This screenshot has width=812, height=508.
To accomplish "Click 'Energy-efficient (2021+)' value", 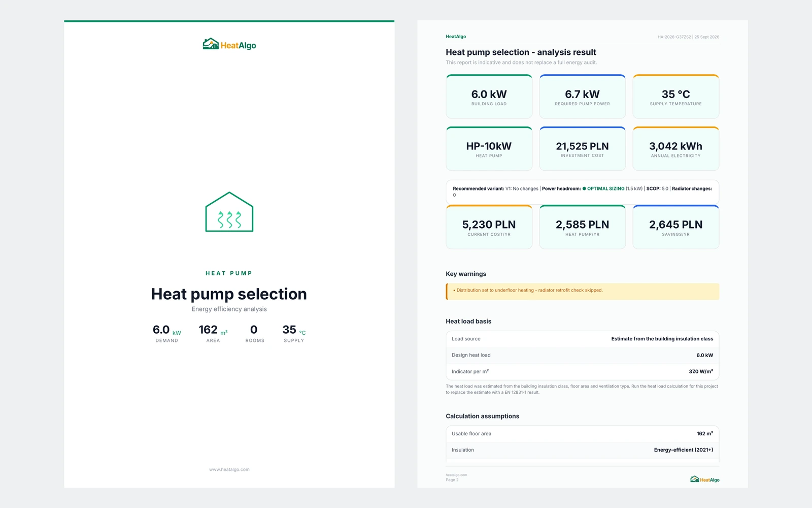I will 684,450.
